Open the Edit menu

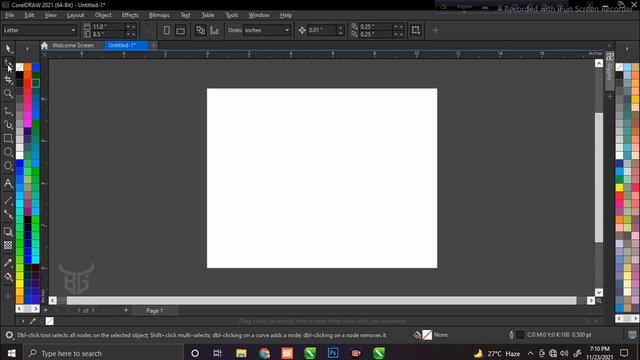[29, 15]
